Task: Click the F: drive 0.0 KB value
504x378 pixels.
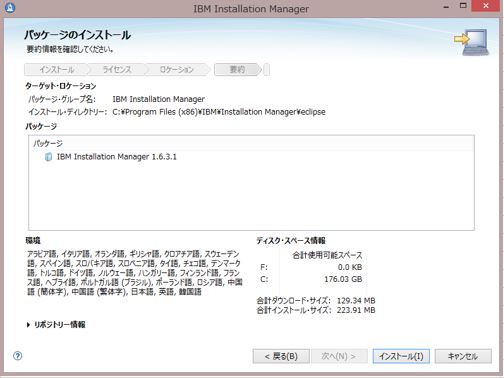Action: tap(350, 267)
